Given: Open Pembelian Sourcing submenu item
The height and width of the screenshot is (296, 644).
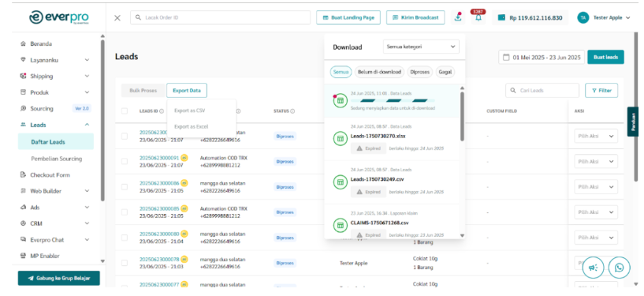Looking at the screenshot, I should [56, 159].
